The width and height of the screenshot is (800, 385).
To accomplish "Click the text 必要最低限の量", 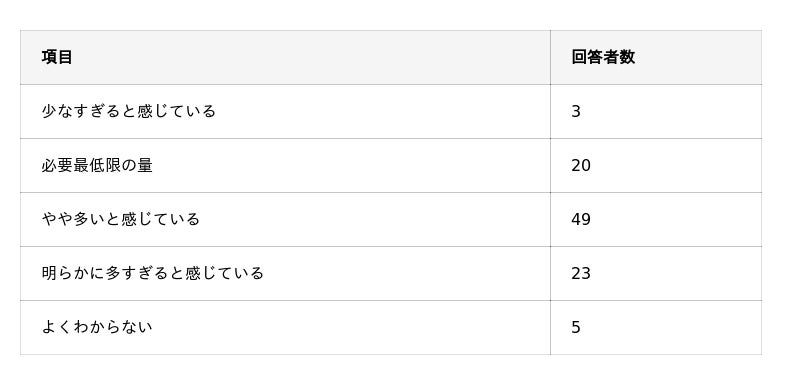I will coord(97,165).
